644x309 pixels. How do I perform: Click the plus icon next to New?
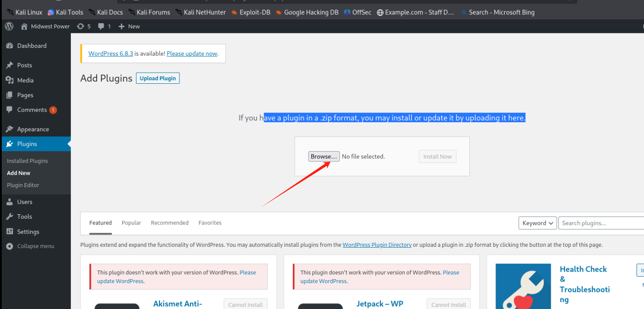point(122,26)
